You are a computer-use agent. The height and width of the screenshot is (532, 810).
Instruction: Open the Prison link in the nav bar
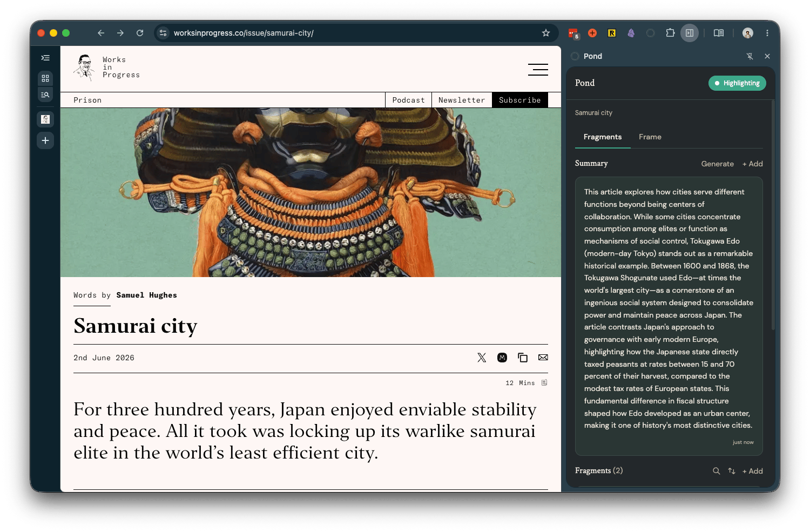pyautogui.click(x=87, y=100)
